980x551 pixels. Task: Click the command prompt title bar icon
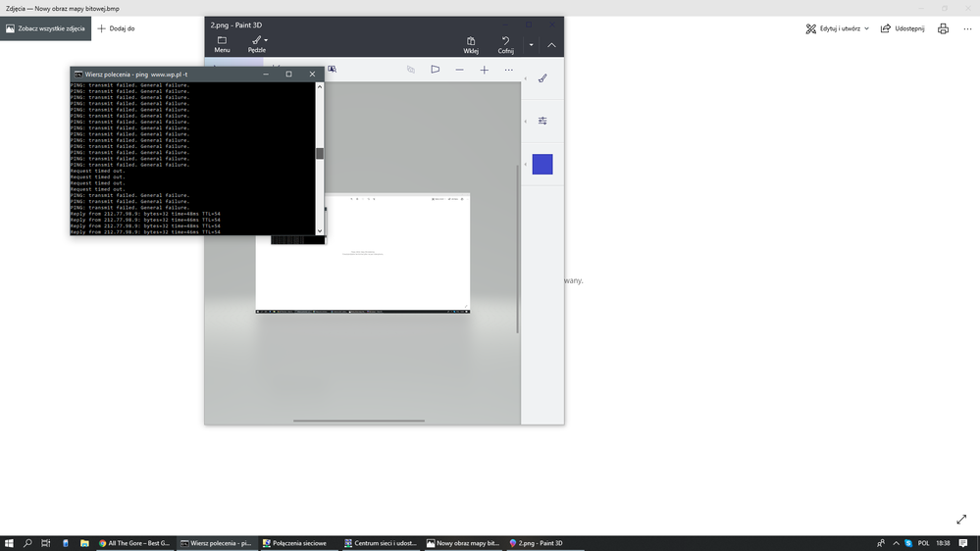pos(78,75)
